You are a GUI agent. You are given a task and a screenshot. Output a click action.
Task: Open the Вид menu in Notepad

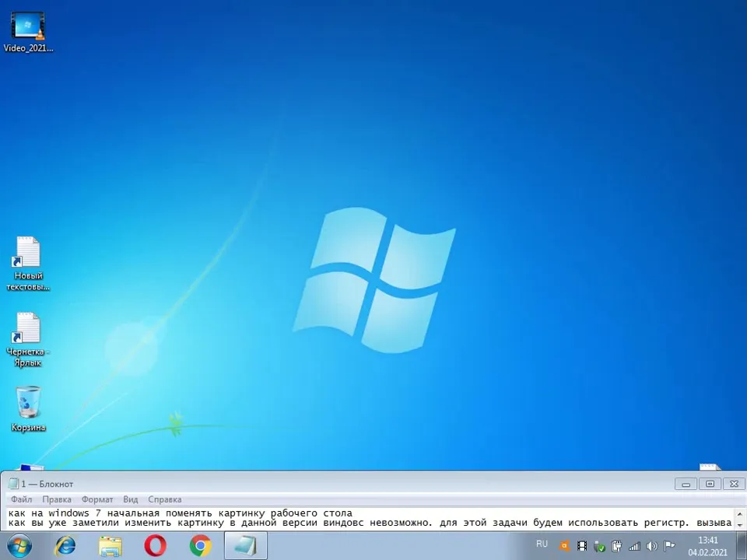coord(131,499)
